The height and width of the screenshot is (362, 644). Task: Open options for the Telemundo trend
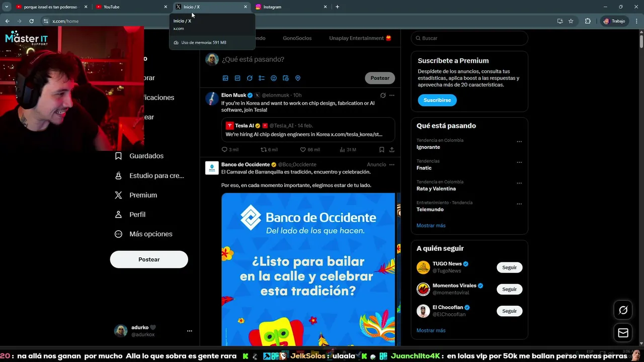(x=519, y=204)
